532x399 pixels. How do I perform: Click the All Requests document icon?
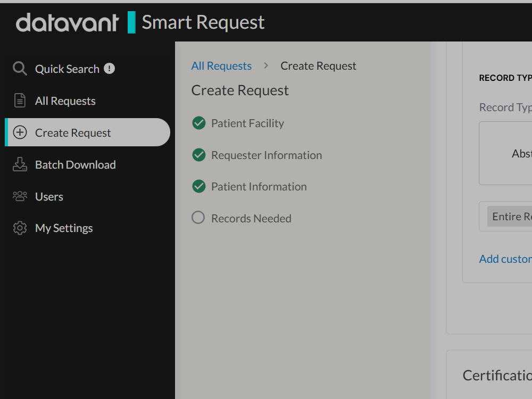click(x=20, y=101)
